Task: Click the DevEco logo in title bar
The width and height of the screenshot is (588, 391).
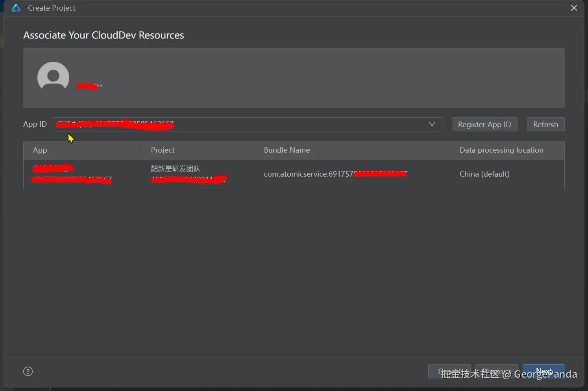Action: click(16, 8)
